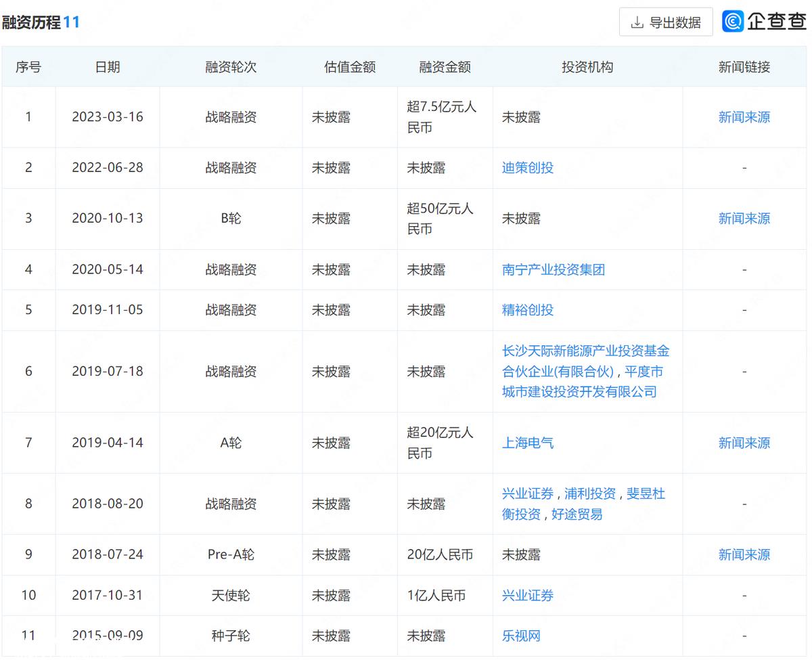Open investor link 乐视网

pos(521,636)
